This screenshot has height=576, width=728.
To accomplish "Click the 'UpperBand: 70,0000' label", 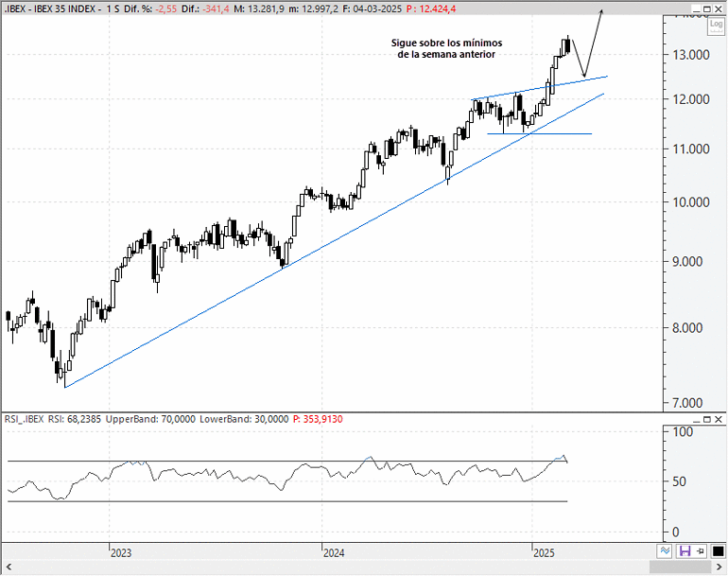I will click(150, 419).
